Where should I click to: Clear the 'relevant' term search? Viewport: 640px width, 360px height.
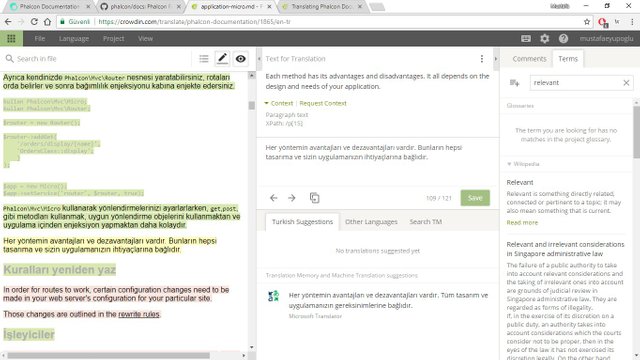click(626, 83)
